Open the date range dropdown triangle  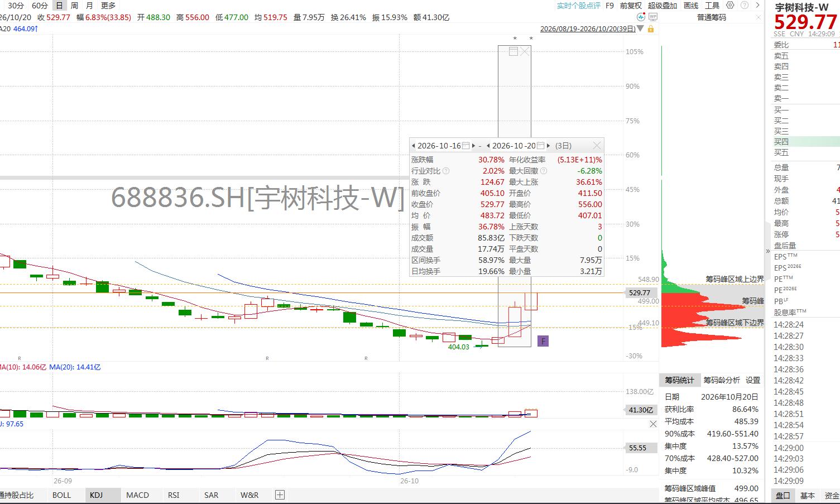tap(640, 28)
